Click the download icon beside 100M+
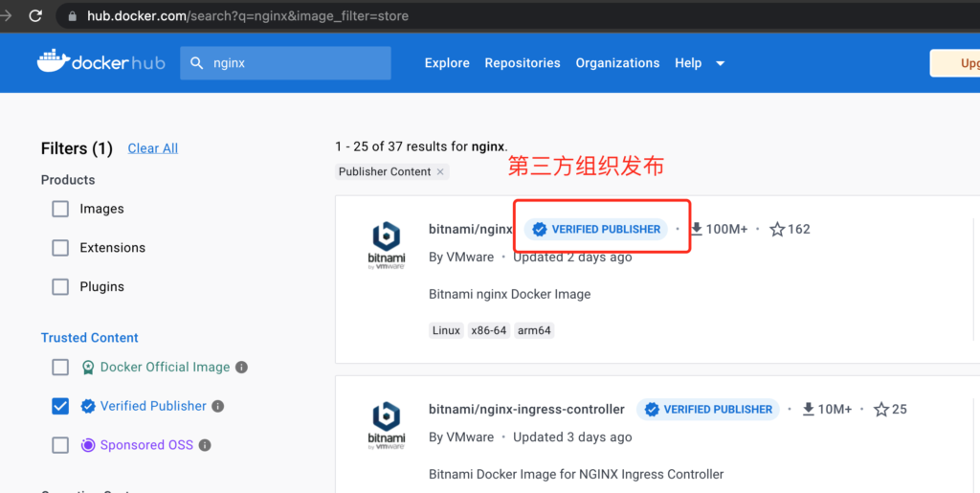Screen dimensions: 980x493 pos(697,229)
